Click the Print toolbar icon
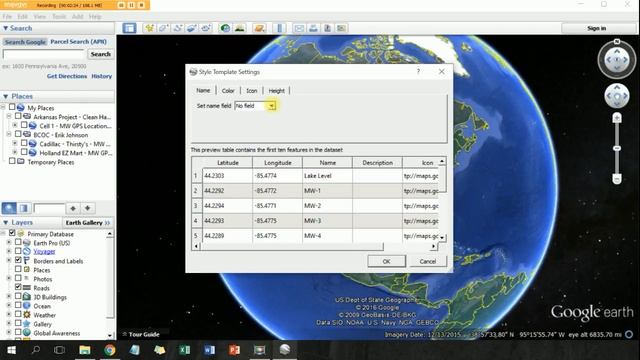640x360 pixels. (313, 28)
